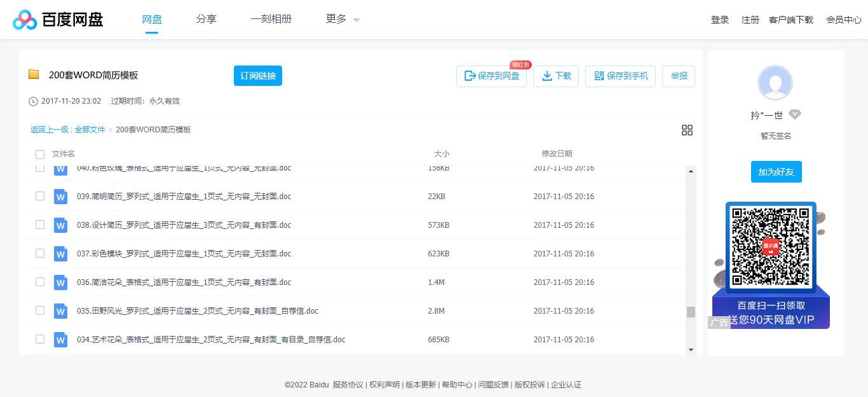868x397 pixels.
Task: Open the 全部文件 breadcrumb level
Action: (90, 129)
